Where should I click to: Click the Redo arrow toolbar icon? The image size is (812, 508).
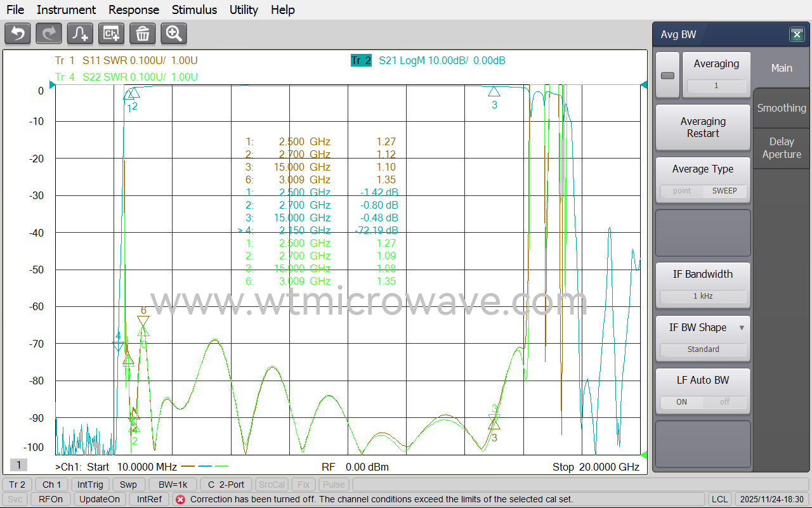[49, 33]
